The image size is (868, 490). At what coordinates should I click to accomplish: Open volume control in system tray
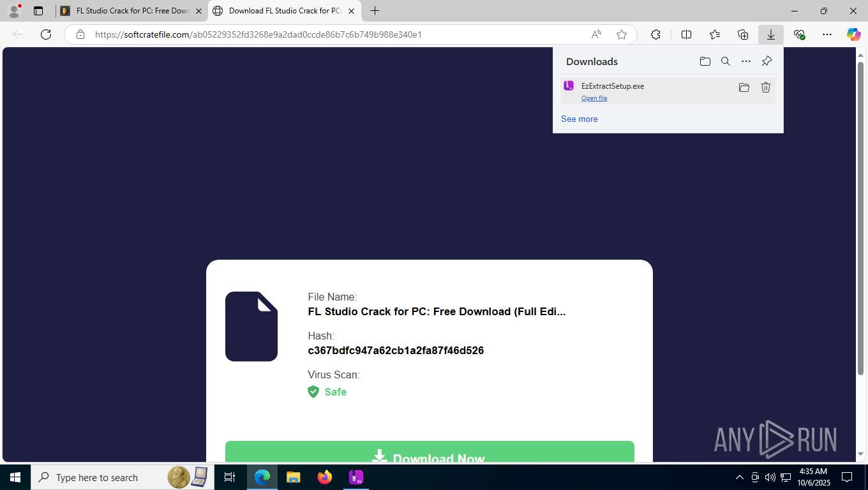[770, 477]
